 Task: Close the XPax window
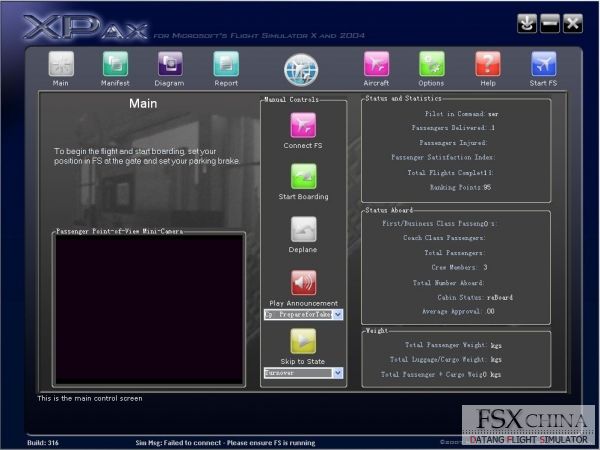tap(573, 23)
